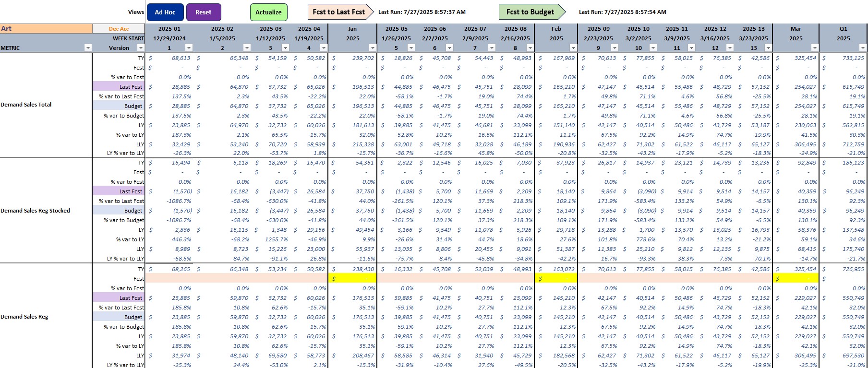Select the cell showing 778.6%
The image size is (868, 368).
click(638, 239)
